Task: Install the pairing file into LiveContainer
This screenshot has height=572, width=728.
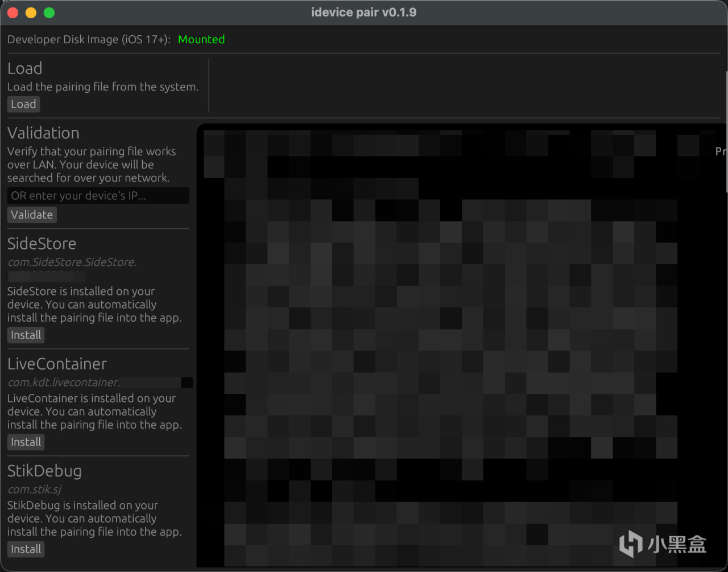Action: click(x=26, y=442)
